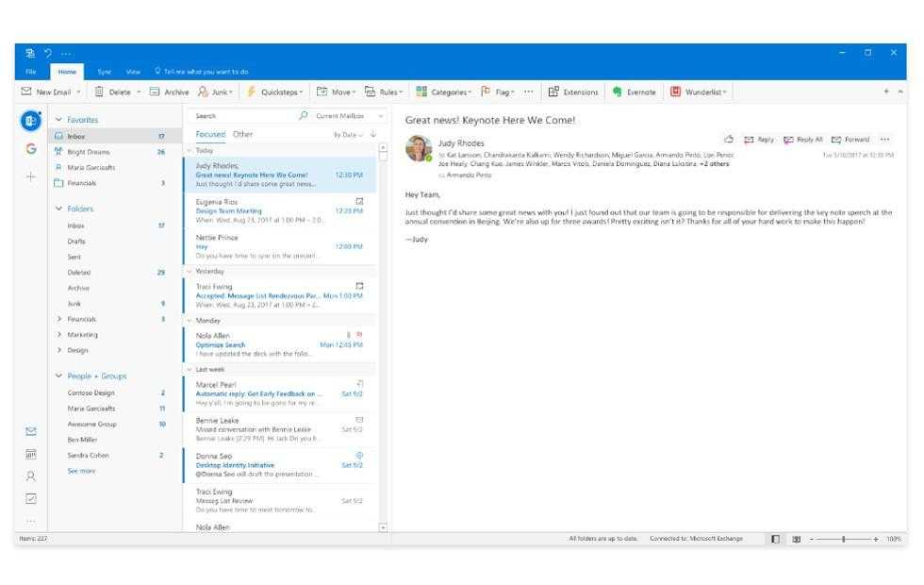Collapse the Favorites section

tap(58, 120)
